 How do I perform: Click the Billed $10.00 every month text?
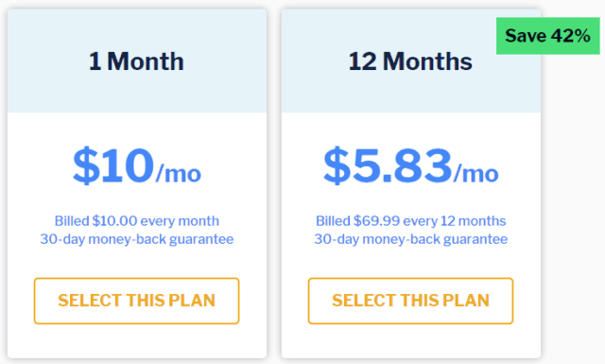click(136, 221)
